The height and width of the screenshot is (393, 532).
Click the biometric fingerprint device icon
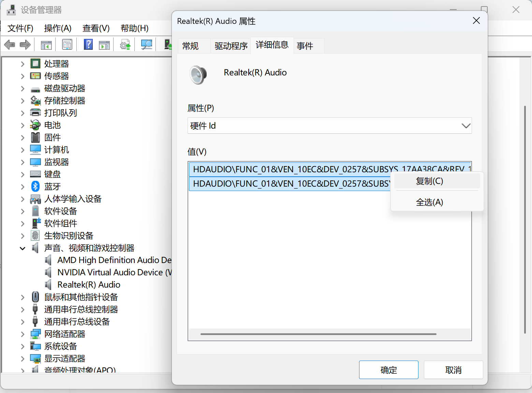[35, 235]
